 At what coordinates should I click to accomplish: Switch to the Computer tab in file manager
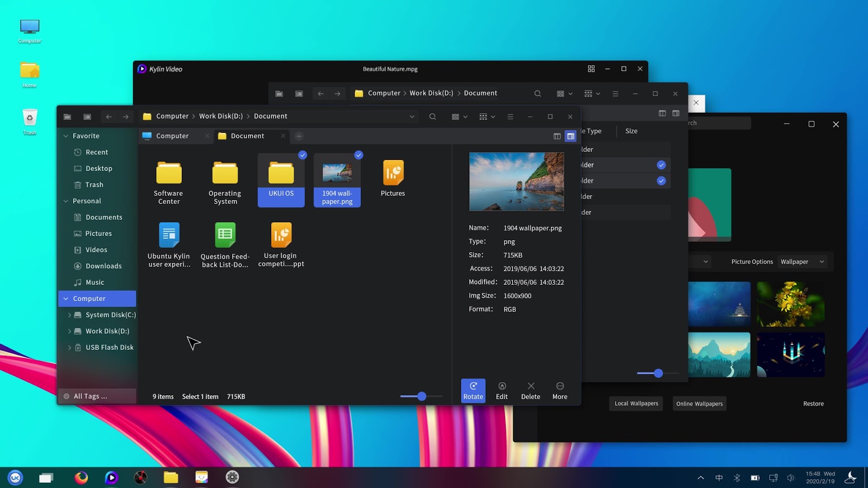[x=171, y=136]
